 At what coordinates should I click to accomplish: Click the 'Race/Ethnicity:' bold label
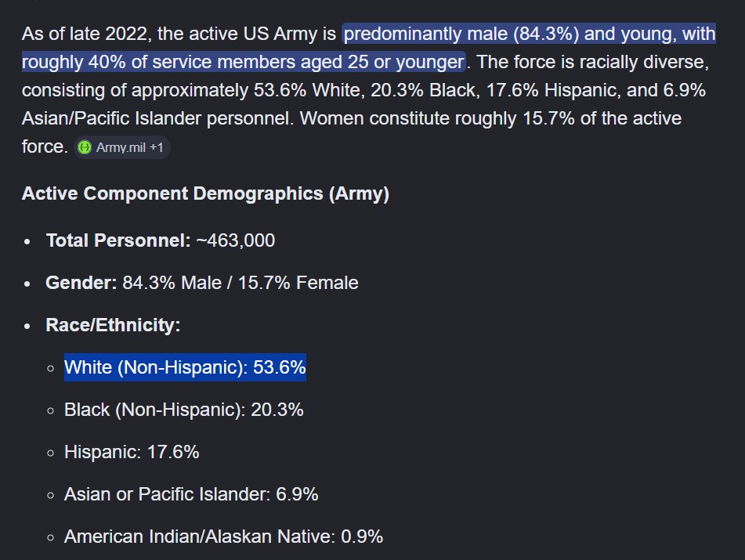pyautogui.click(x=113, y=325)
